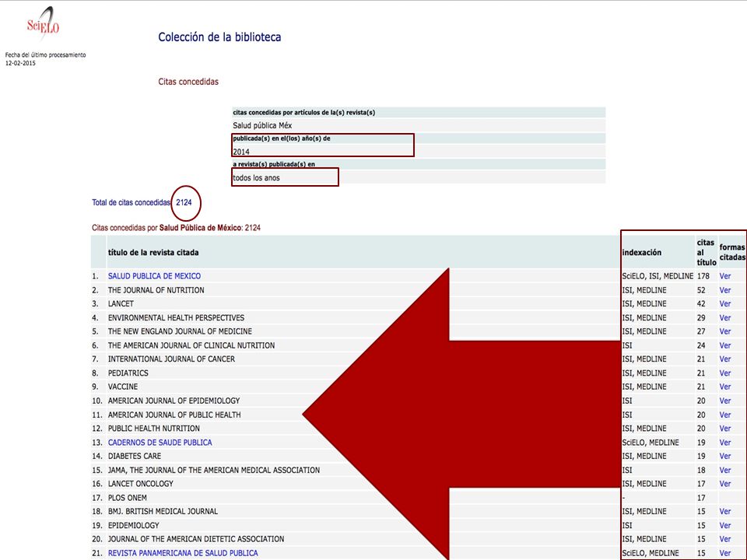Click the citation count 178
The height and width of the screenshot is (560, 747).
[x=703, y=276]
